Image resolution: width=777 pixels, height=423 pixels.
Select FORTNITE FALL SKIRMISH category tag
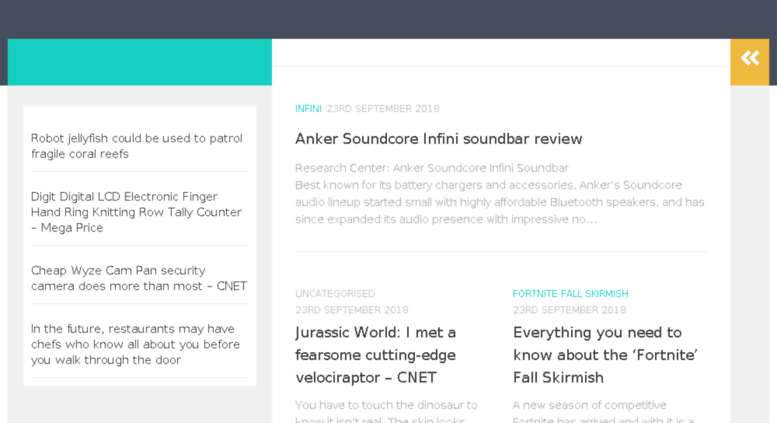tap(570, 294)
